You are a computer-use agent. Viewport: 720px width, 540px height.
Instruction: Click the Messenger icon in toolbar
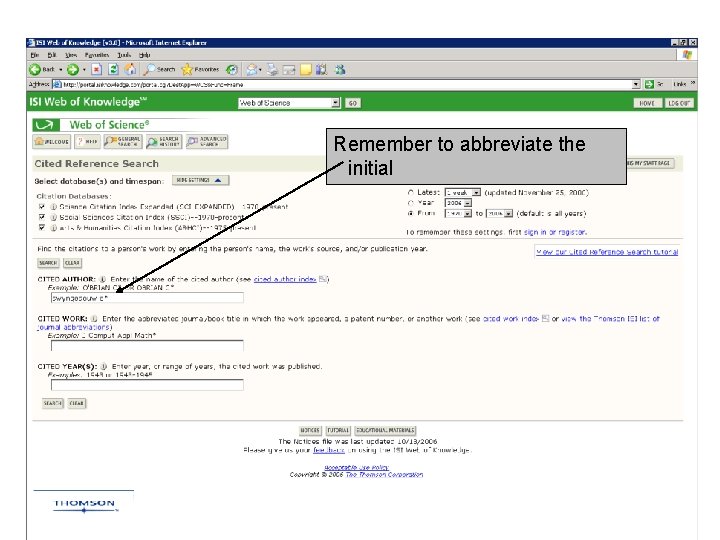tap(340, 70)
